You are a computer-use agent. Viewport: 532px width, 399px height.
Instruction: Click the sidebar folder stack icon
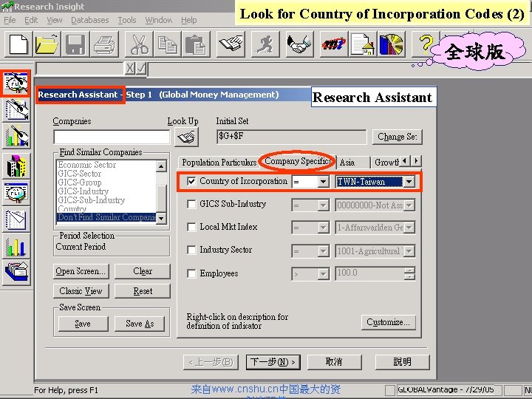point(16,273)
